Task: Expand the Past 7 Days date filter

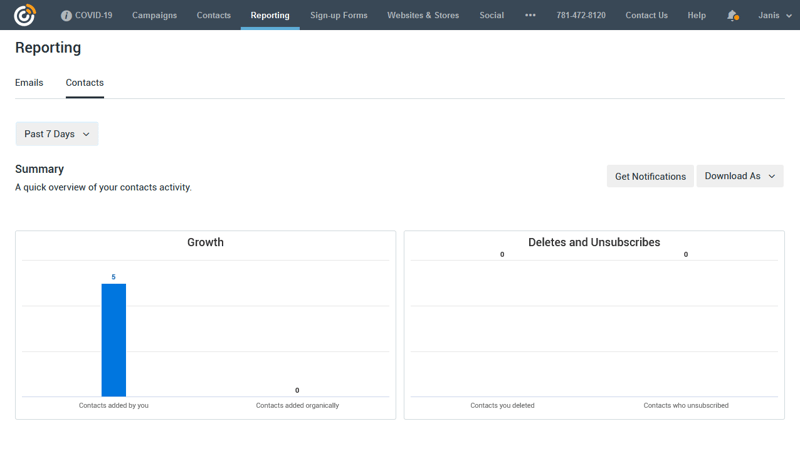Action: tap(57, 134)
